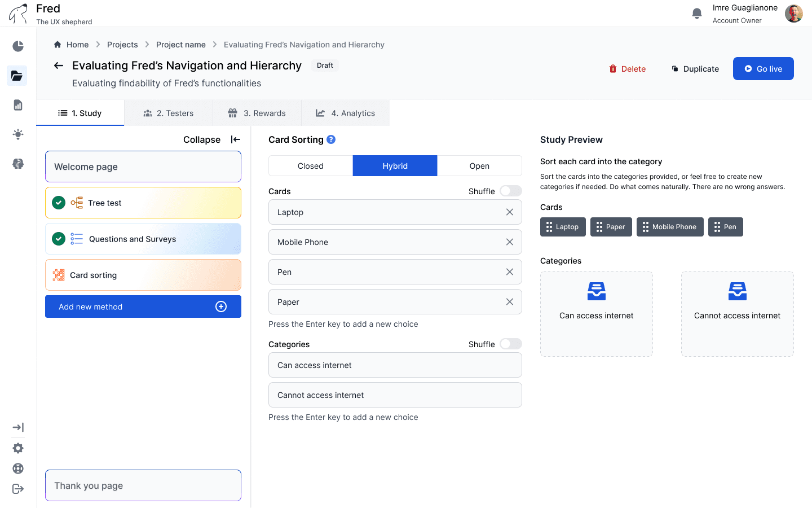Open Projects breadcrumb link

pyautogui.click(x=122, y=45)
